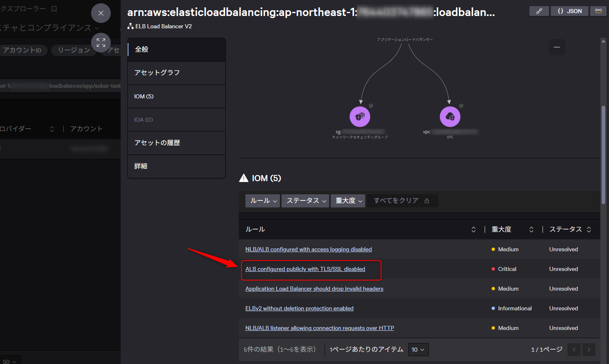Click the vertical scrollbar of details panel
Viewport: 609px width, 364px height.
point(603,156)
